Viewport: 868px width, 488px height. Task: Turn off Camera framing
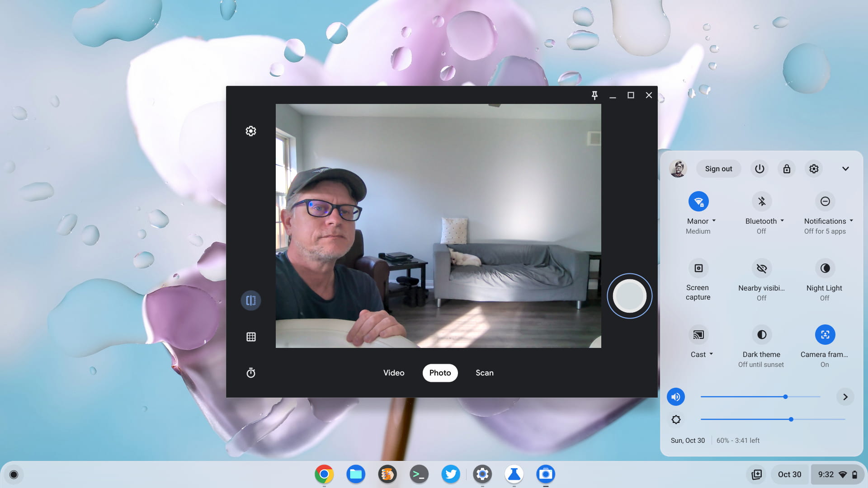point(825,335)
